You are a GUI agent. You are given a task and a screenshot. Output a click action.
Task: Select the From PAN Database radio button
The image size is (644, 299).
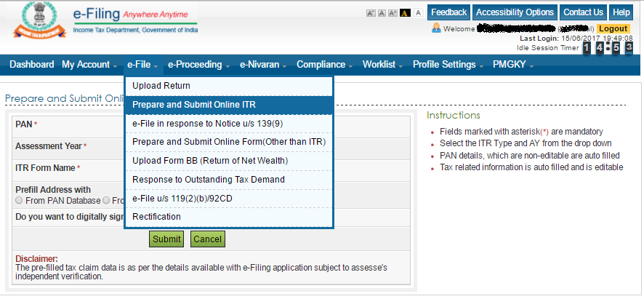pos(20,200)
